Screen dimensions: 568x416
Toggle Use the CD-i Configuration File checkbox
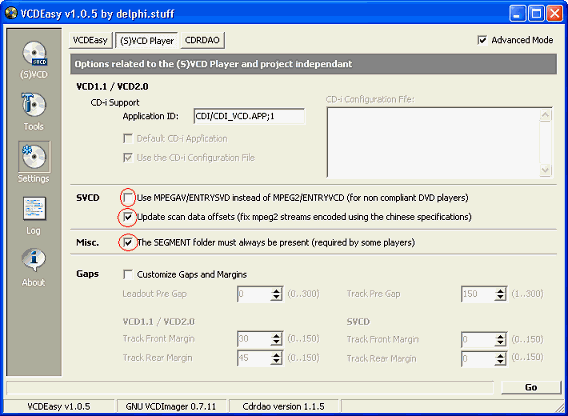pos(128,158)
